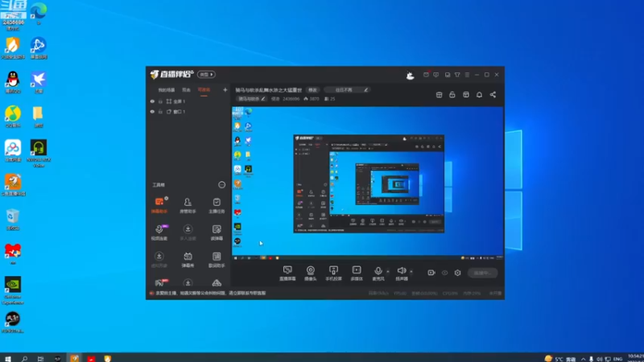Open Microsoft Edge desktop shortcut
644x362 pixels.
[39, 13]
